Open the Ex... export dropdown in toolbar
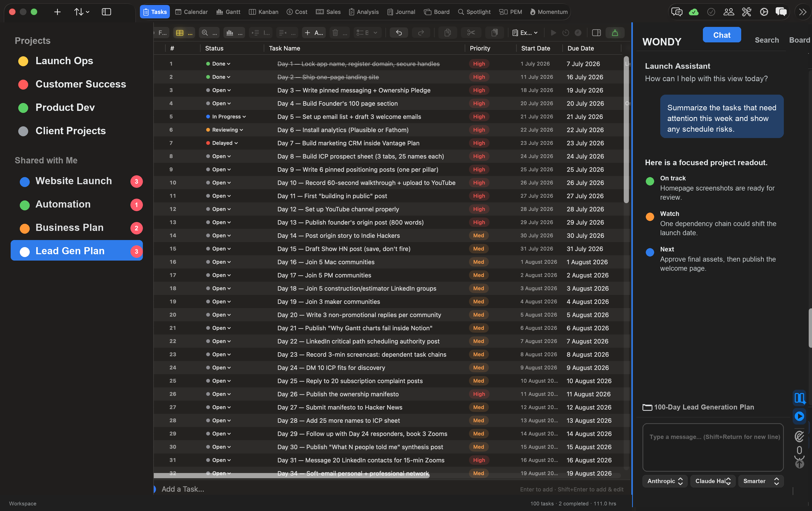812x511 pixels. (x=525, y=33)
